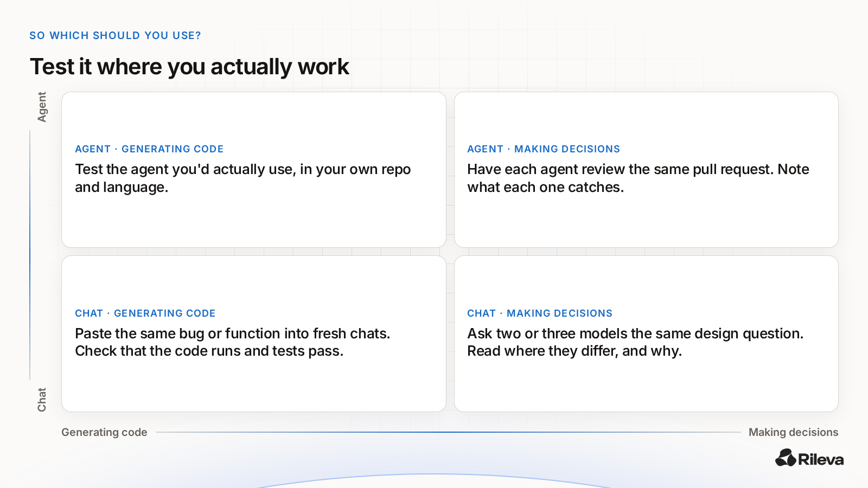Select the "Test it where you actually work" title

(x=189, y=67)
